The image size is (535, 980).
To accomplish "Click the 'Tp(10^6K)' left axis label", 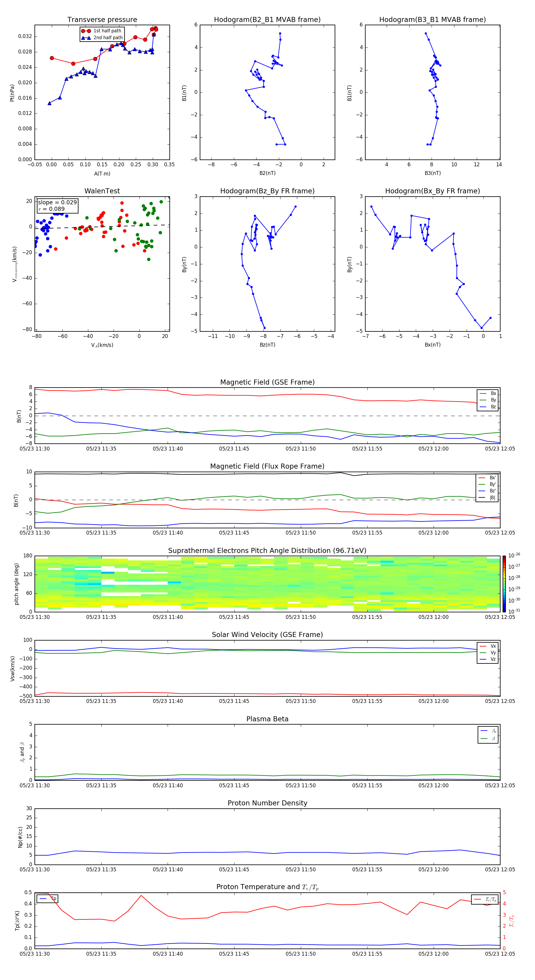I will [x=17, y=921].
